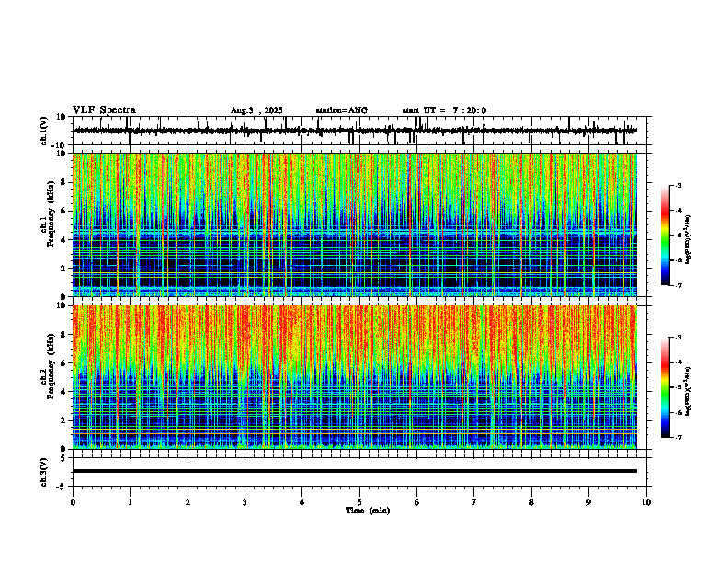The width and height of the screenshot is (728, 563).
Task: Click the ch.1 voltage waveform strip
Action: pos(361,131)
